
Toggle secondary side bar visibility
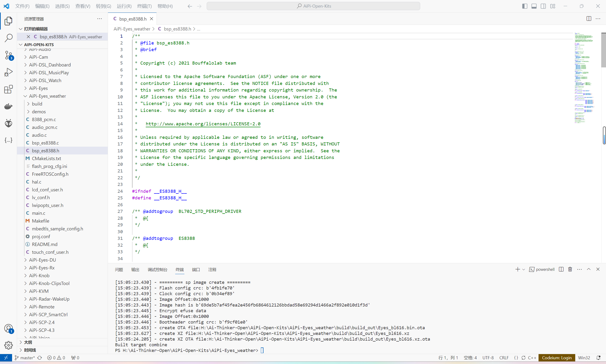pos(543,6)
